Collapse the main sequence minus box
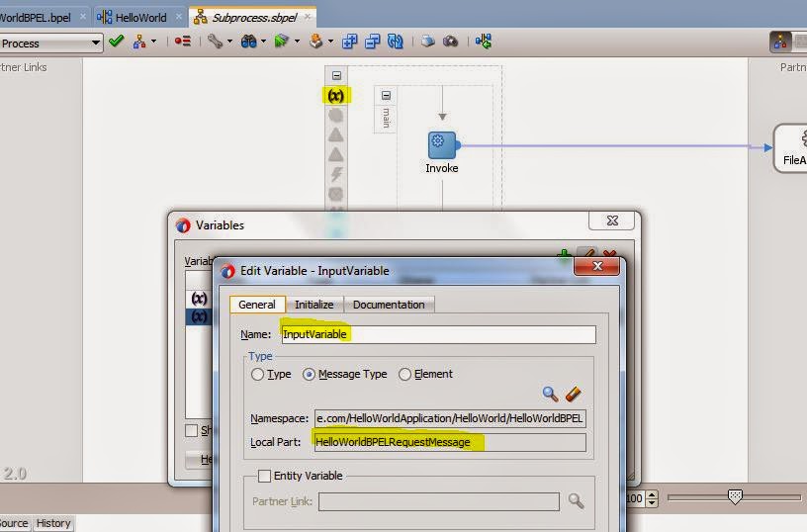Image resolution: width=807 pixels, height=532 pixels. coord(386,96)
